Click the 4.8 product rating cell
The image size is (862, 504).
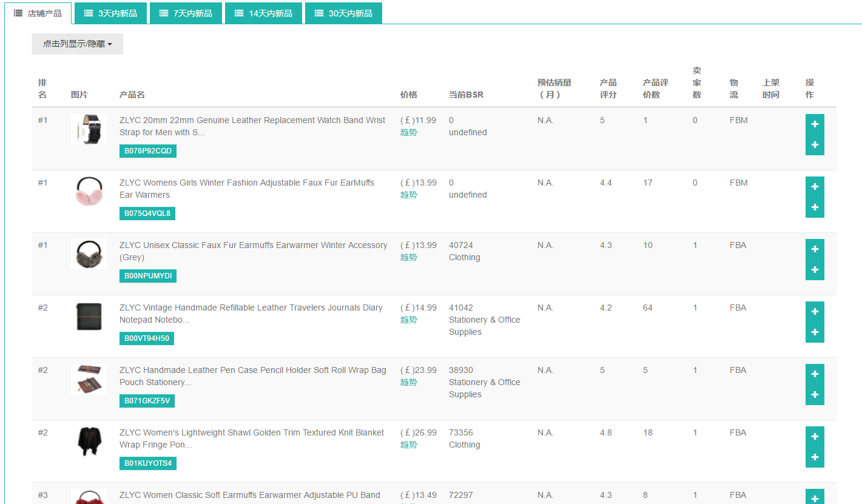click(x=606, y=432)
